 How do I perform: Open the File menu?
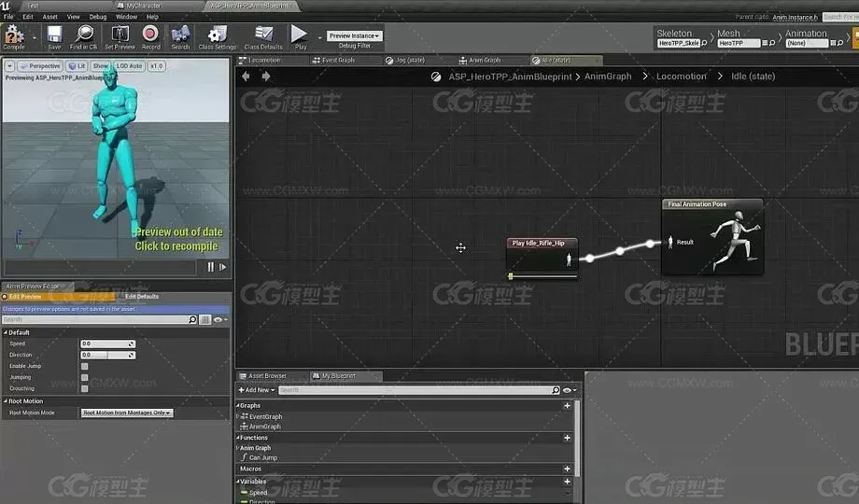tap(8, 17)
